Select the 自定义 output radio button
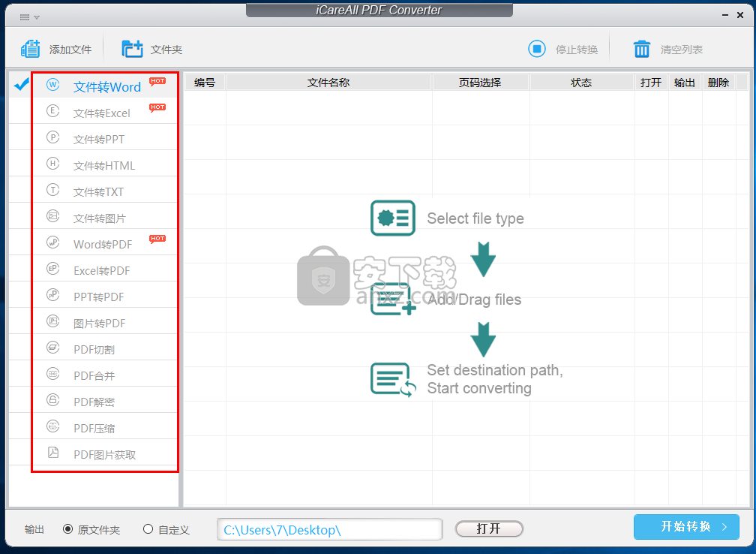The image size is (756, 554). click(x=148, y=529)
